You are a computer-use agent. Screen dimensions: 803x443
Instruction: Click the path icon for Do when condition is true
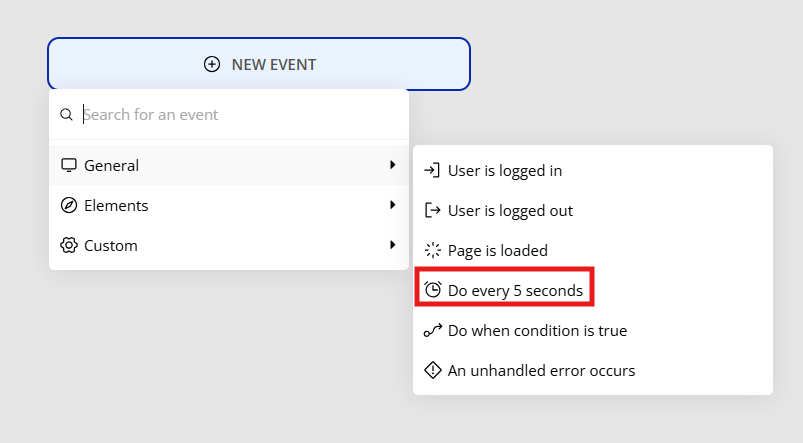coord(432,330)
